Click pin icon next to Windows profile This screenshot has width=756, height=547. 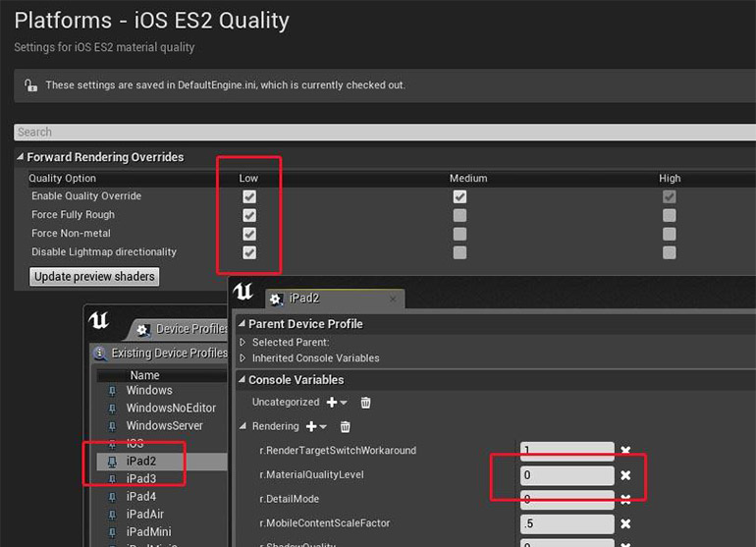tap(112, 391)
